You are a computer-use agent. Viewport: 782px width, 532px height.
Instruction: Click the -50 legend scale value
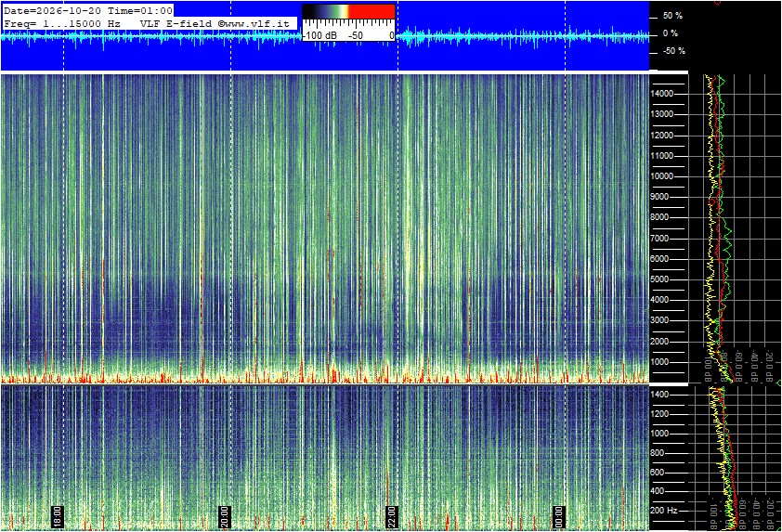click(x=356, y=35)
